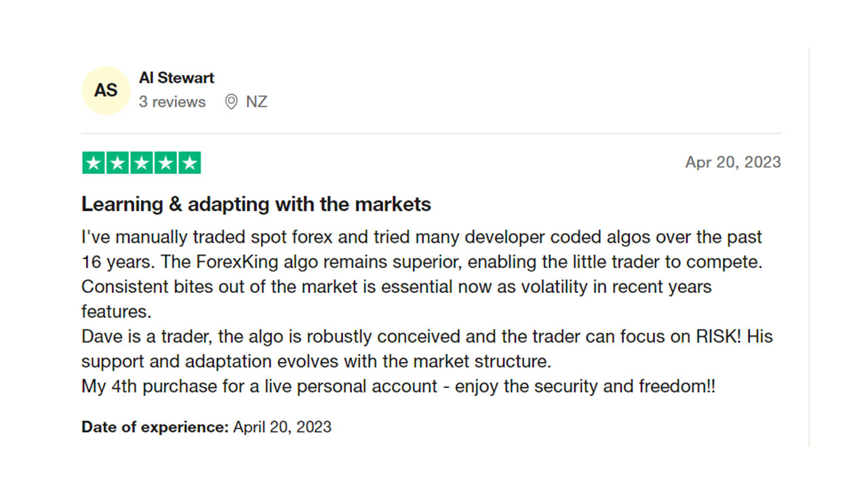Click the location pin icon

pyautogui.click(x=231, y=102)
